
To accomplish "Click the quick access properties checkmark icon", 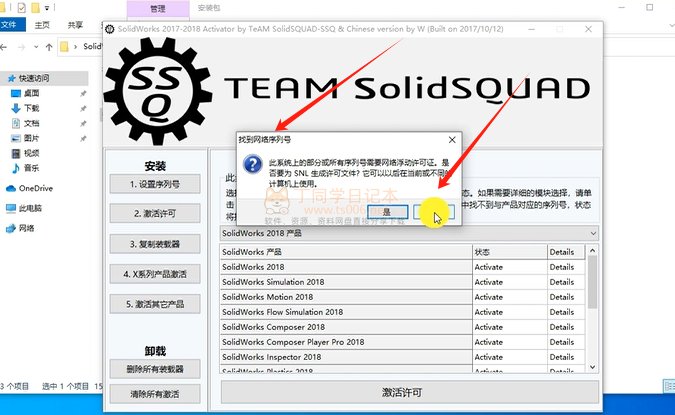I will click(22, 7).
